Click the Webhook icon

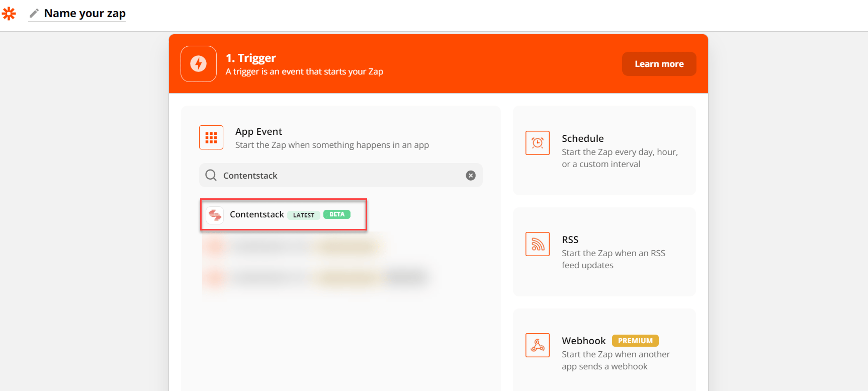pos(537,345)
